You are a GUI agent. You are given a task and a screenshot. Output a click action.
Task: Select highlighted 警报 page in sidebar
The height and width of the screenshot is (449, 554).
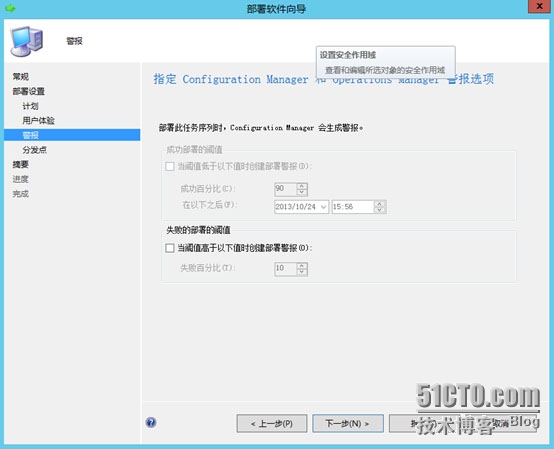(x=72, y=135)
